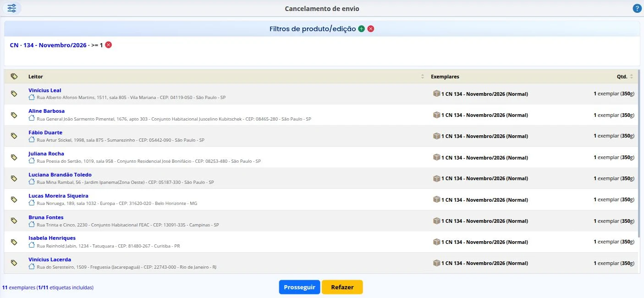Open reader Vinícius Leal
The width and height of the screenshot is (644, 298).
[x=45, y=90]
